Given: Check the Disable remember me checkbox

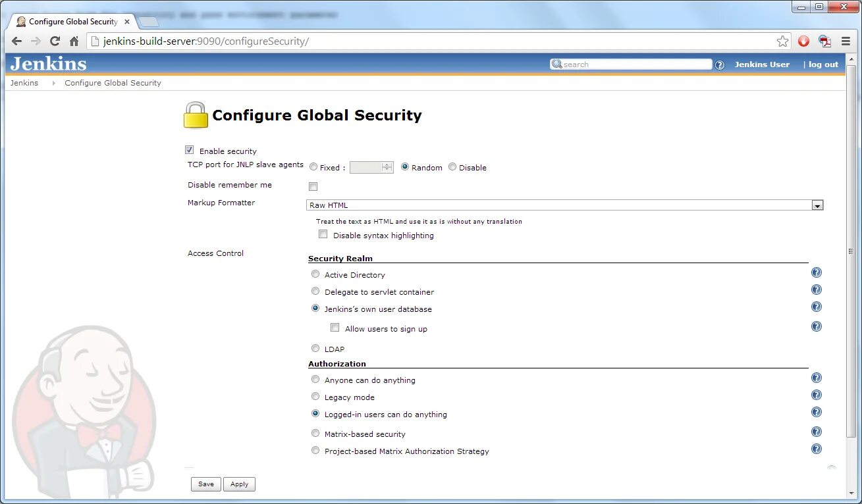Looking at the screenshot, I should pyautogui.click(x=313, y=186).
